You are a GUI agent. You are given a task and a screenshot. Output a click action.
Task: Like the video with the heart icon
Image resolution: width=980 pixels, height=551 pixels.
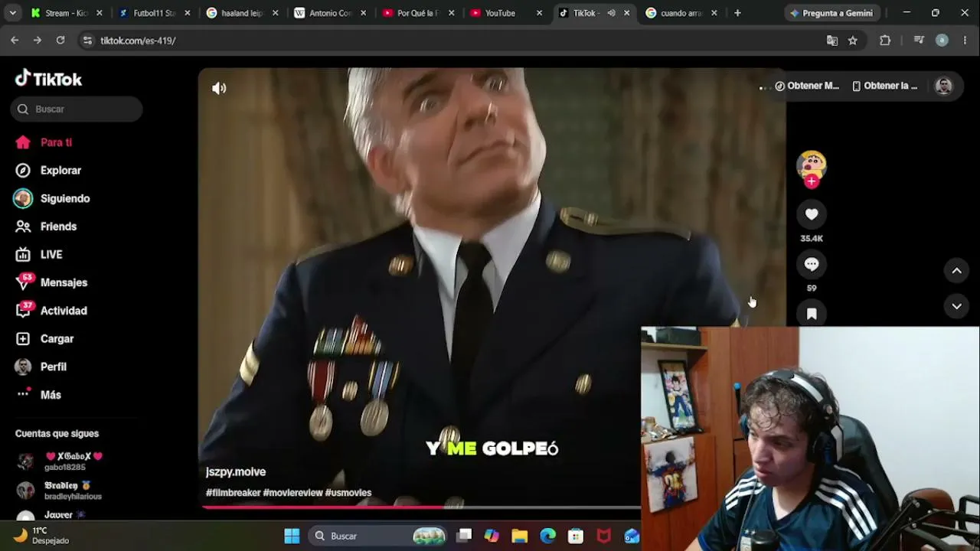812,214
